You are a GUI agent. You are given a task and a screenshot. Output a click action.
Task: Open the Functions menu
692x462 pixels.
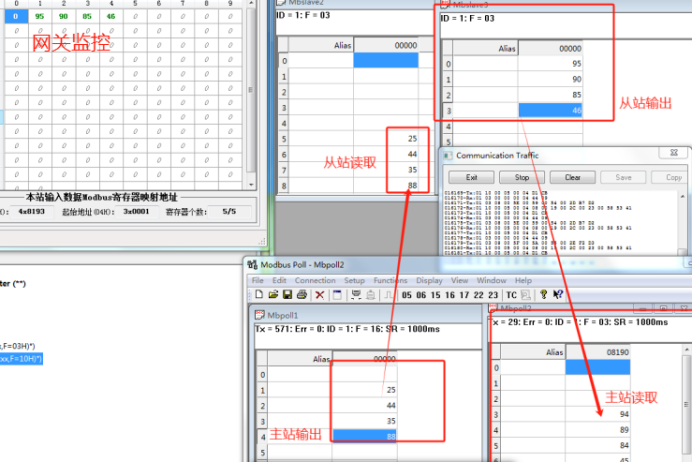click(390, 280)
